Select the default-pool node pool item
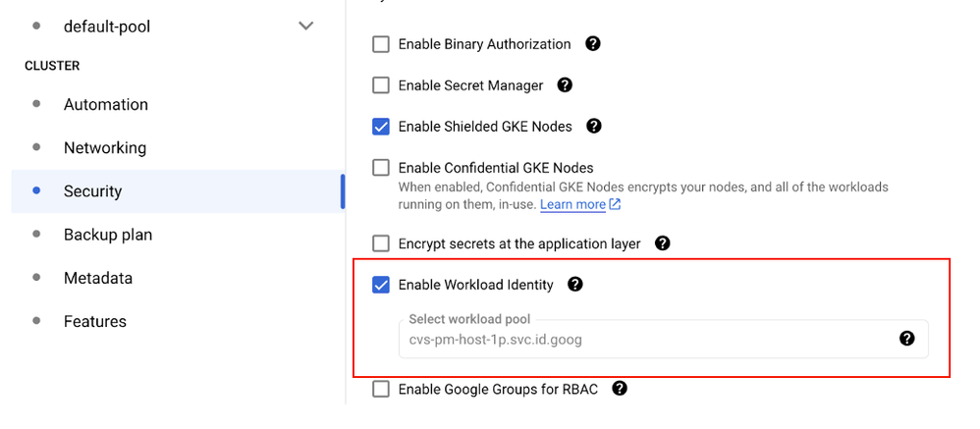The width and height of the screenshot is (980, 429). (x=107, y=27)
